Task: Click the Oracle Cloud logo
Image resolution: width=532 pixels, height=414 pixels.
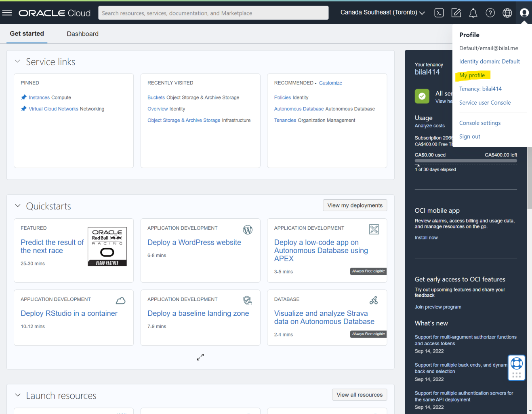Action: point(55,13)
